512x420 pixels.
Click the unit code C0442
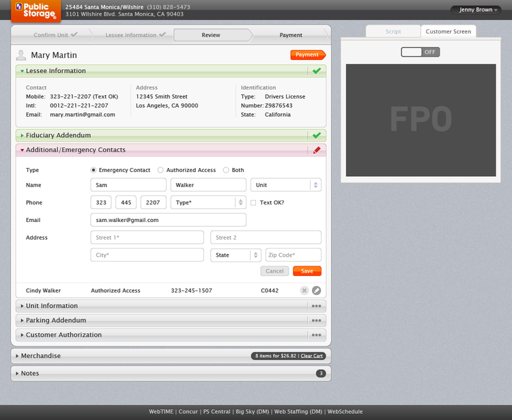coord(270,290)
